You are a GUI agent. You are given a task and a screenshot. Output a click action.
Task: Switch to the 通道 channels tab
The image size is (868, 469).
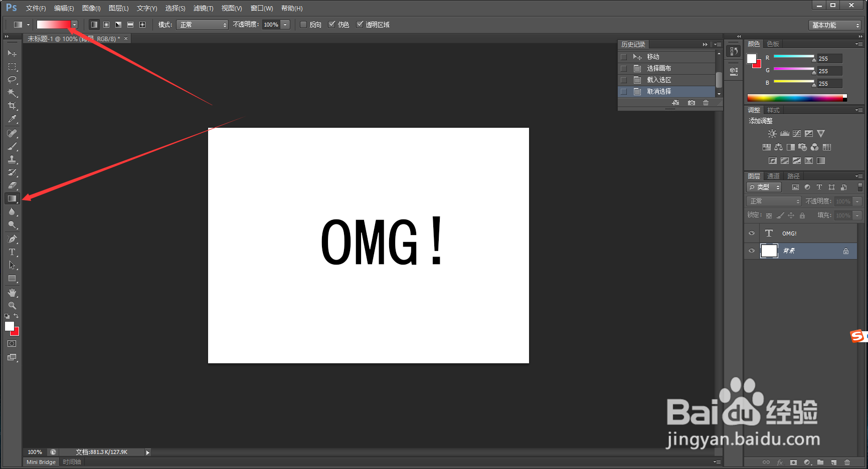(x=774, y=176)
